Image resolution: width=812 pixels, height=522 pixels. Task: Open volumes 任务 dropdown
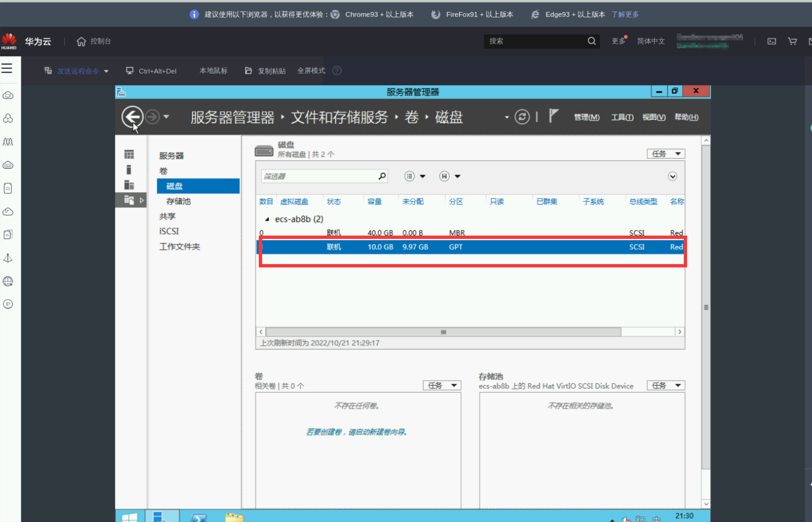point(442,386)
